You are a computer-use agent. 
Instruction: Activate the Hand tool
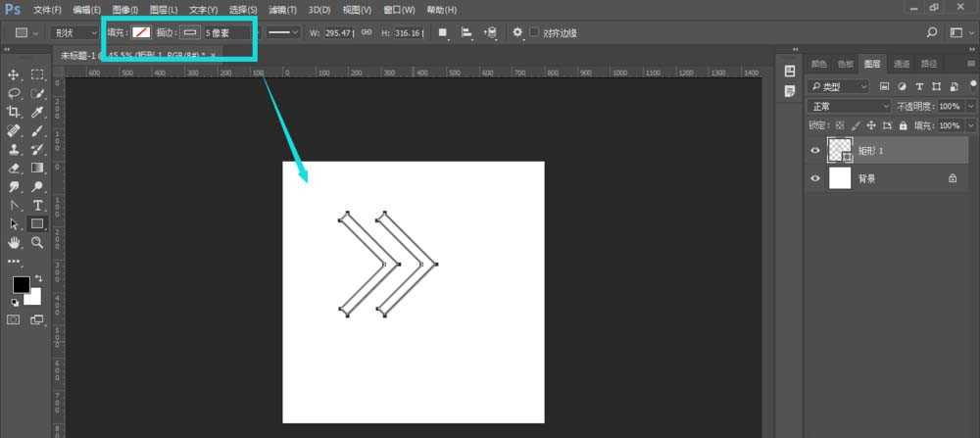pos(15,242)
